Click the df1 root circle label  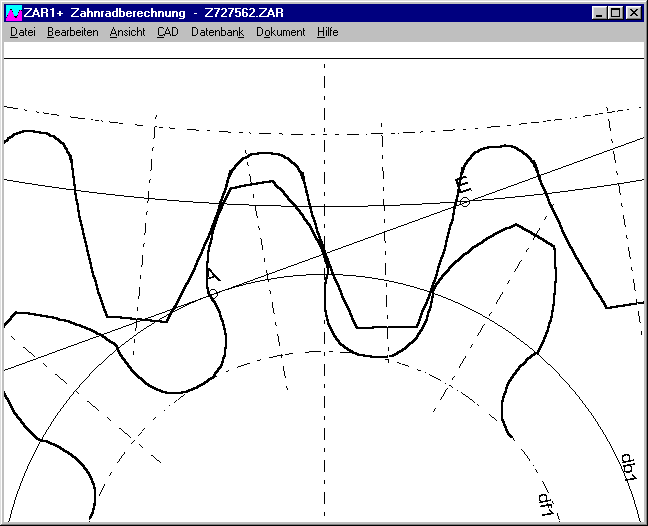tap(545, 502)
